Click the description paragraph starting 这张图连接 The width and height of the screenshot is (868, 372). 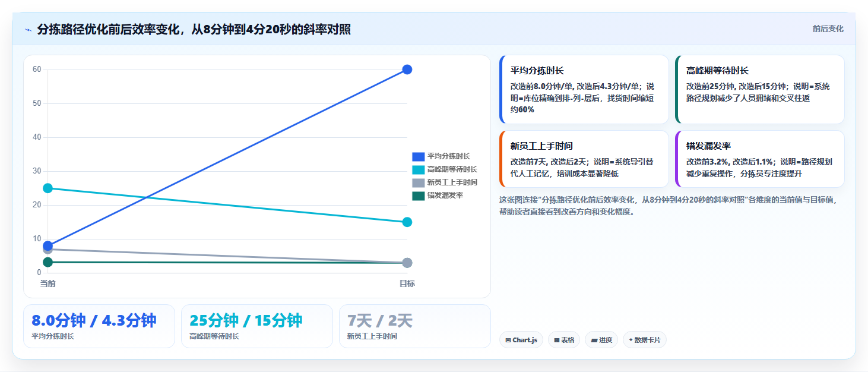669,206
